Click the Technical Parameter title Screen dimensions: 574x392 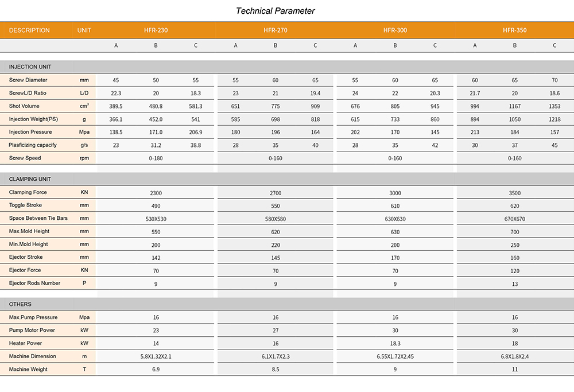coord(276,11)
